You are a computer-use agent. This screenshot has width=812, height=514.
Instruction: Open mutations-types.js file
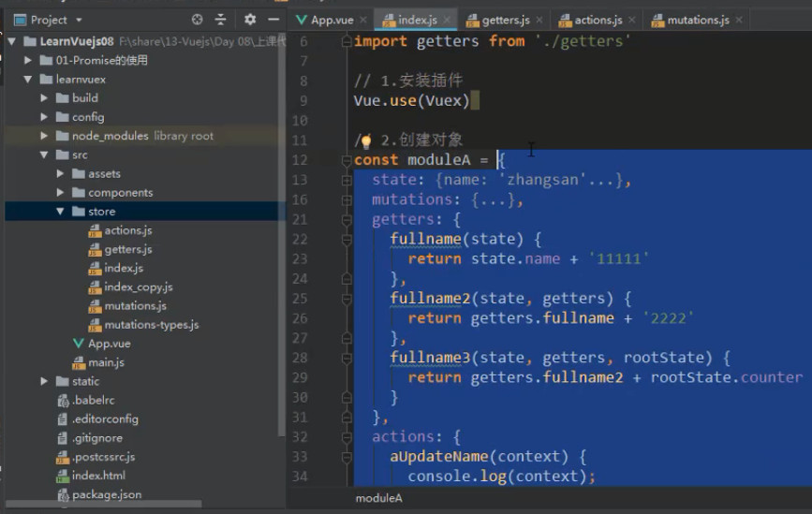pos(151,325)
